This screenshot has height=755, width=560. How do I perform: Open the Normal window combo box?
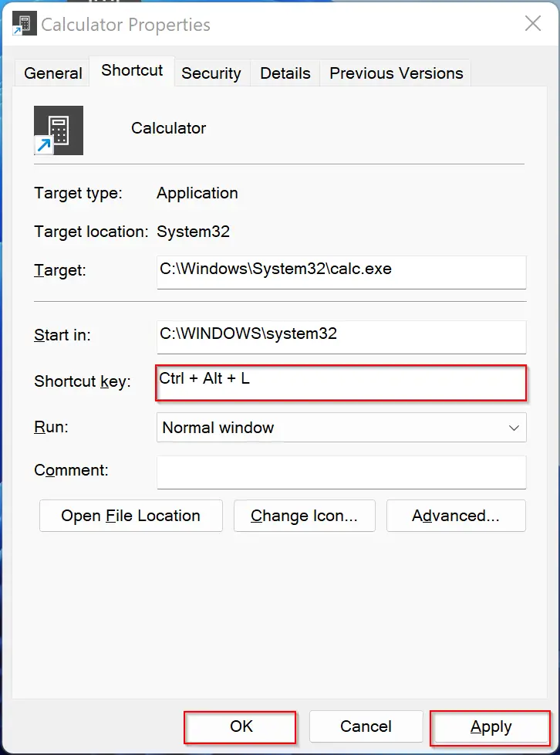[x=342, y=428]
